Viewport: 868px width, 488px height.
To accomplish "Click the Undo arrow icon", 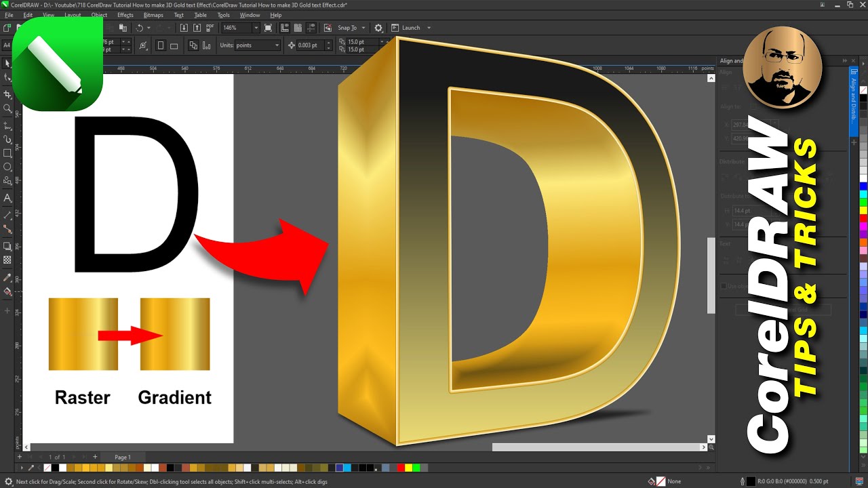I will tap(139, 28).
